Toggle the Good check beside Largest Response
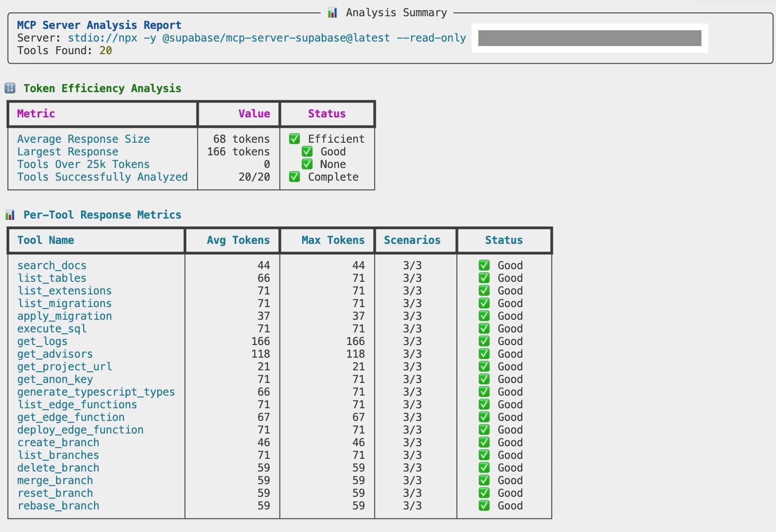Screen dimensions: 776x532 (x=307, y=151)
